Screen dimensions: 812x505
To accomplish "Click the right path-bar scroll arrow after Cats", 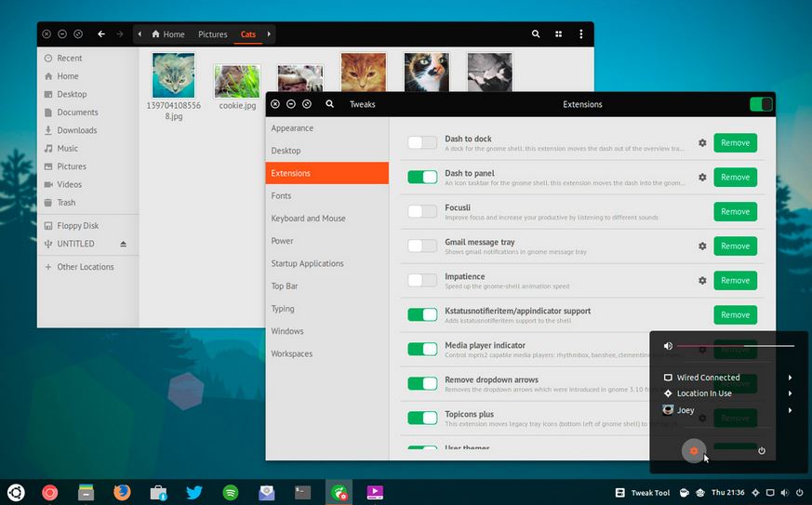I will 269,34.
